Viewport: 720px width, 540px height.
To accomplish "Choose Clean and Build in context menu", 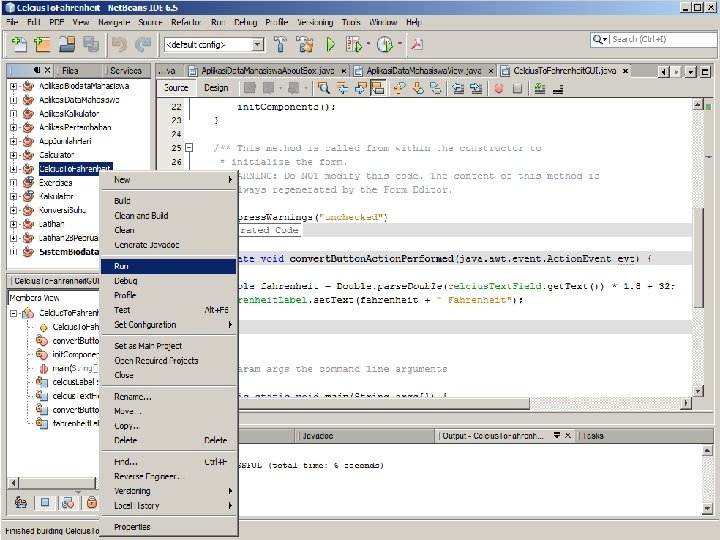I will click(168, 215).
